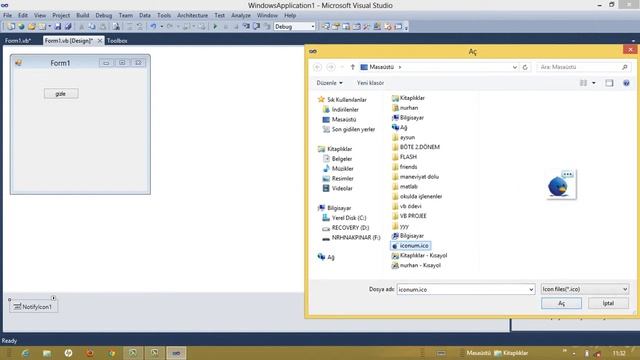Click the Open File folder toolbar icon

31,27
